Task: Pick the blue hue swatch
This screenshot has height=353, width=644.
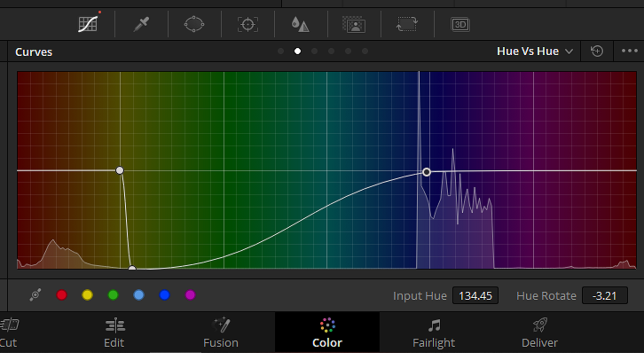Action: click(165, 295)
